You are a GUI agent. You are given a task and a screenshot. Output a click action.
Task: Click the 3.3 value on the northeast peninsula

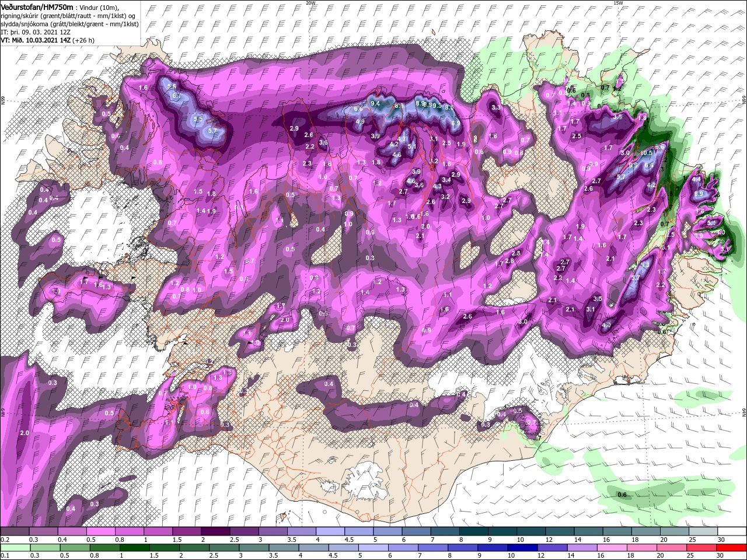point(496,107)
